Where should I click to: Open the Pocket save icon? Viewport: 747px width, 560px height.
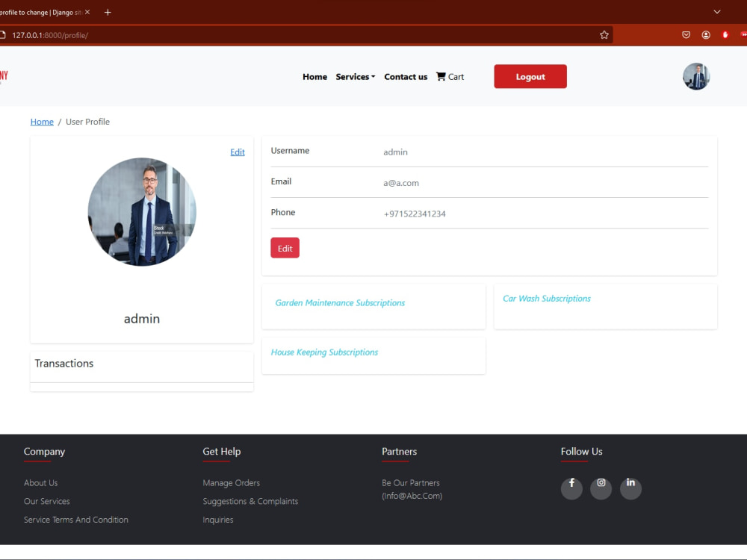686,35
